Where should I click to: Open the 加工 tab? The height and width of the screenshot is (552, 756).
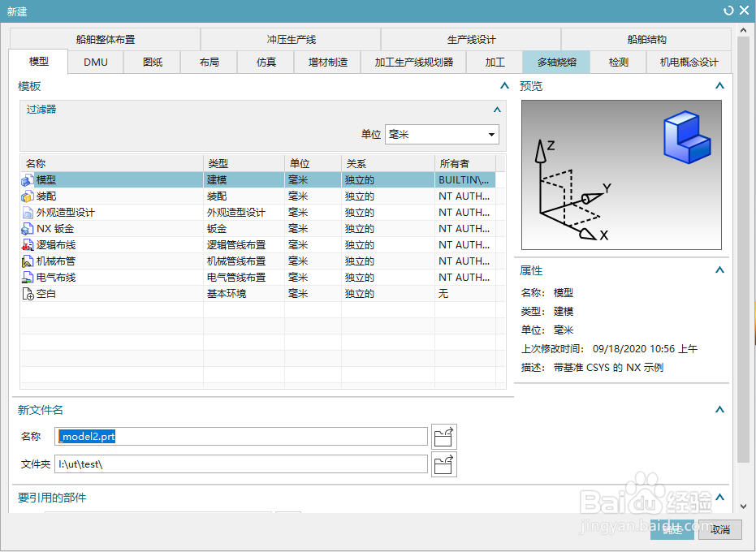click(x=495, y=62)
